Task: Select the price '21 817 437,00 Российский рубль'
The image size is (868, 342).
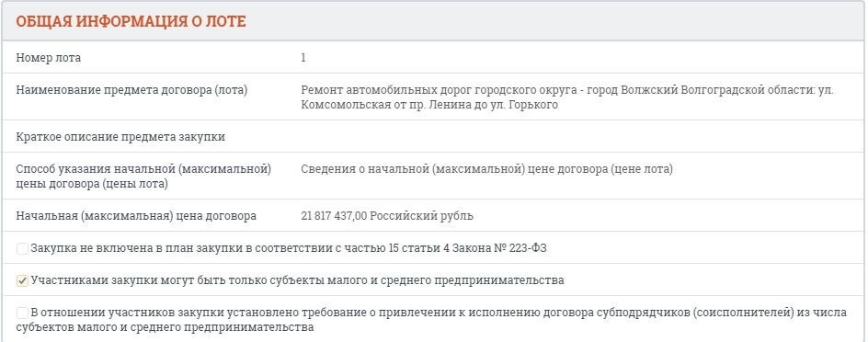Action: tap(387, 216)
